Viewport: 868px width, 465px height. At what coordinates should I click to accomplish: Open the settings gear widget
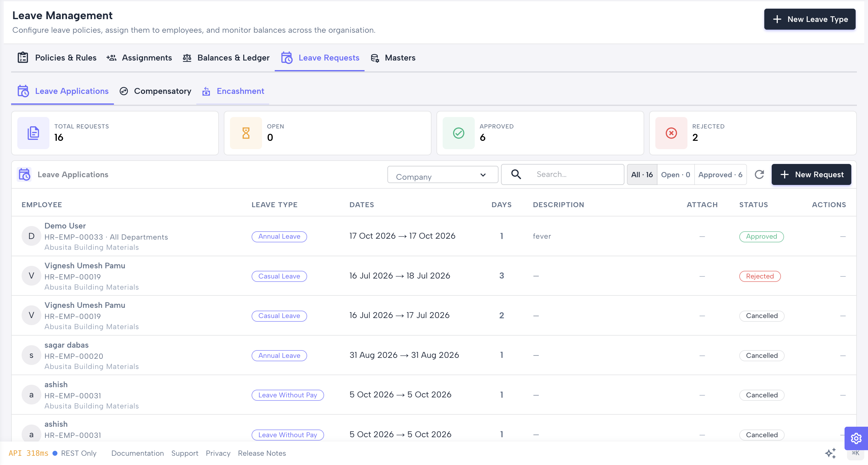point(856,438)
